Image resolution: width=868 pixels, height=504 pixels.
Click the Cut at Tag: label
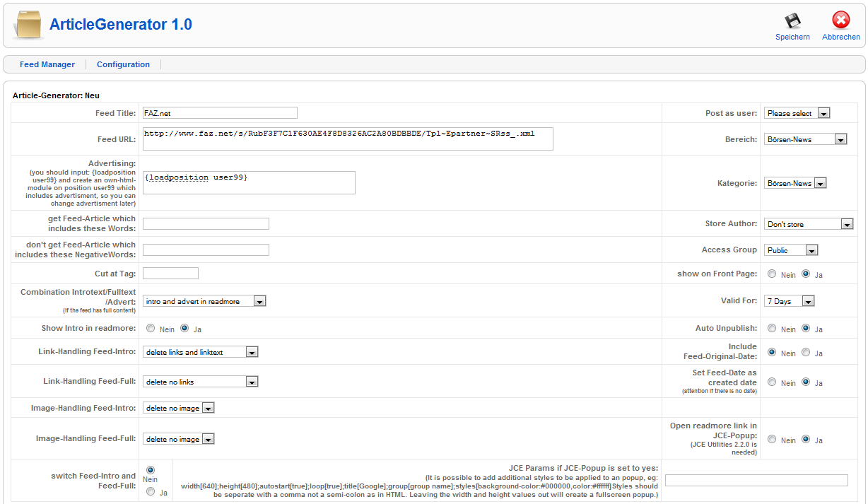click(115, 273)
